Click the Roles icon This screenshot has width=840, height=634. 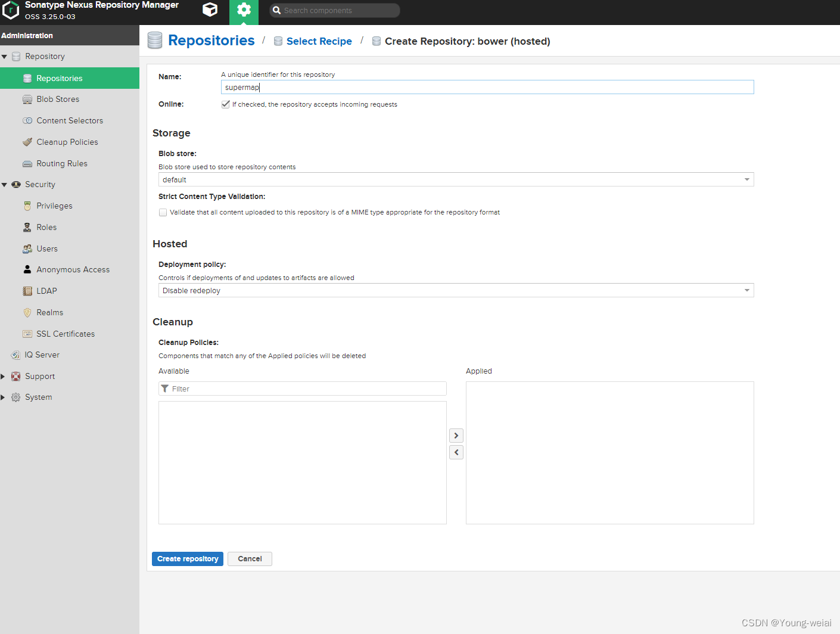(27, 227)
